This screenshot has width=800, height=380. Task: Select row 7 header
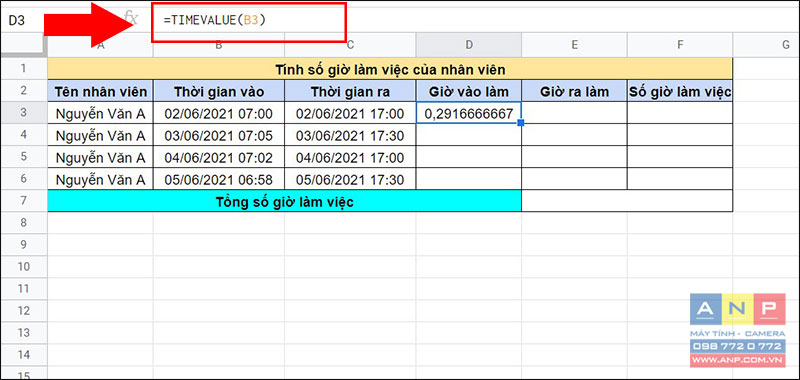click(x=24, y=201)
